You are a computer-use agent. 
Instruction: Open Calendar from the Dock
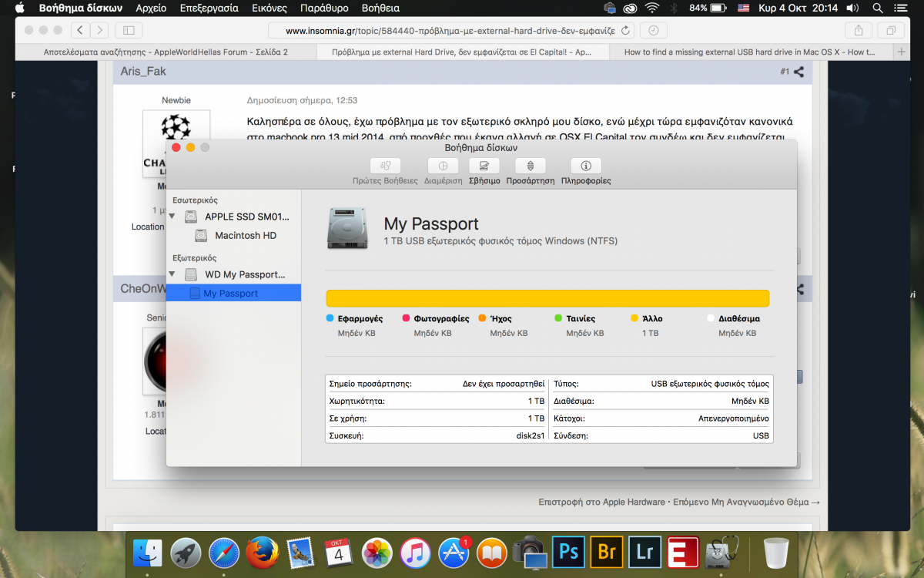339,553
